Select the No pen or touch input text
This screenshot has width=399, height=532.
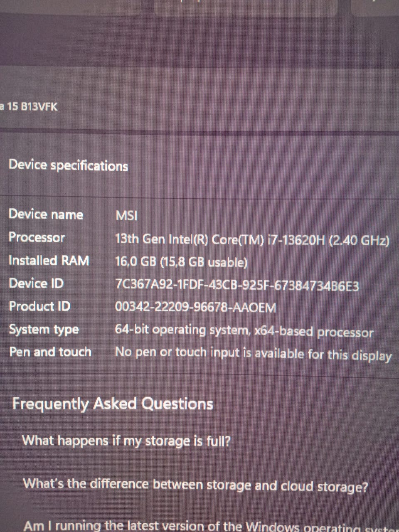[254, 354]
